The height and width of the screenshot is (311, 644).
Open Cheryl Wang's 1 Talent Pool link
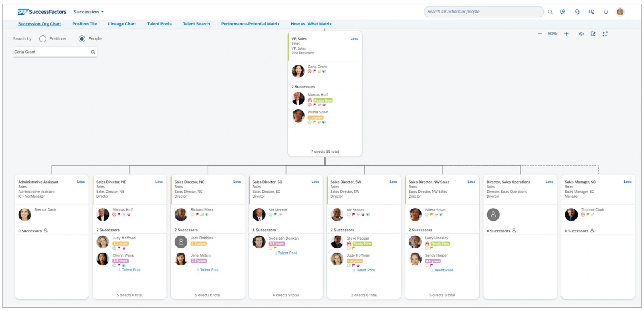(x=130, y=270)
